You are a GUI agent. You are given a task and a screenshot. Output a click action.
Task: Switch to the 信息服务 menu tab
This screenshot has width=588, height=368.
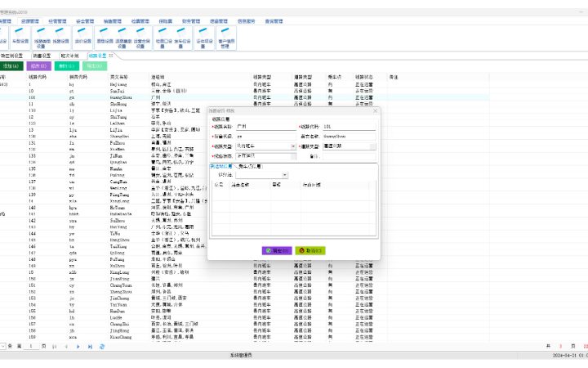pyautogui.click(x=246, y=21)
